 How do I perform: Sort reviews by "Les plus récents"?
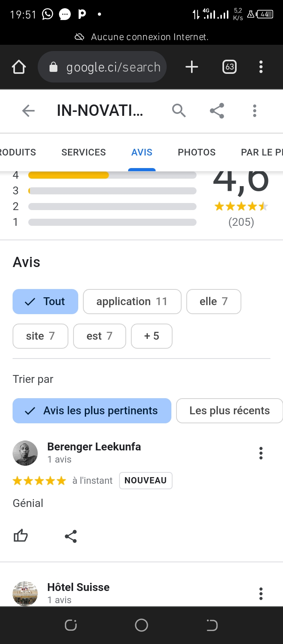point(230,411)
